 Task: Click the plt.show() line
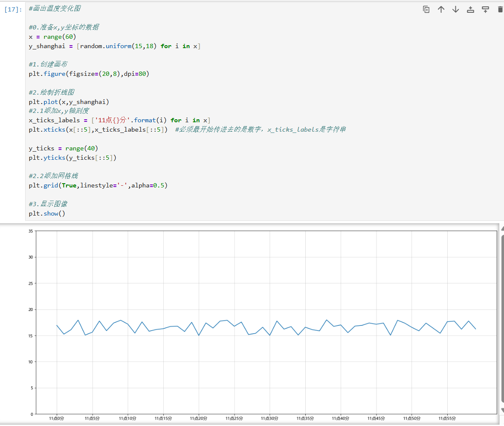pyautogui.click(x=47, y=213)
